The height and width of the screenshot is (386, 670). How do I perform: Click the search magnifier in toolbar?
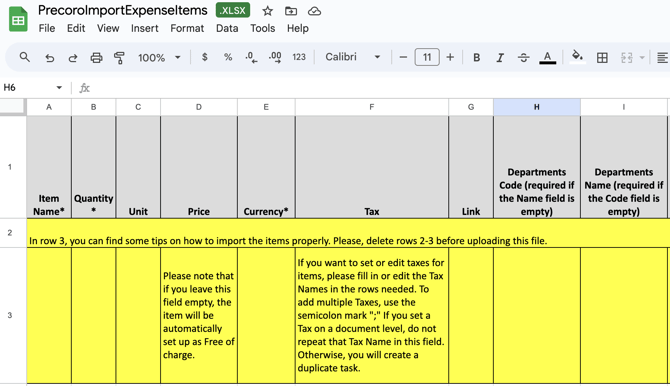click(x=25, y=57)
